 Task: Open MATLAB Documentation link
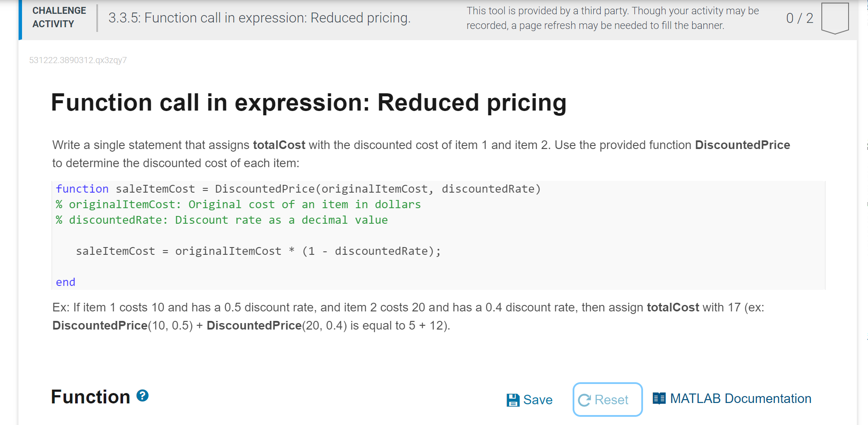[x=741, y=398]
